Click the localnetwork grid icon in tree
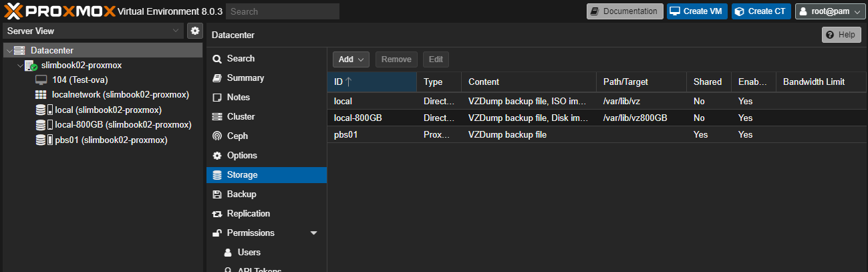Image resolution: width=868 pixels, height=272 pixels. click(x=41, y=95)
